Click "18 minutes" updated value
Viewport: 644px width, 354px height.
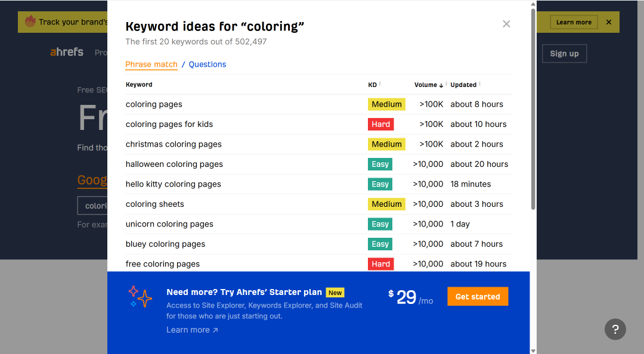470,184
